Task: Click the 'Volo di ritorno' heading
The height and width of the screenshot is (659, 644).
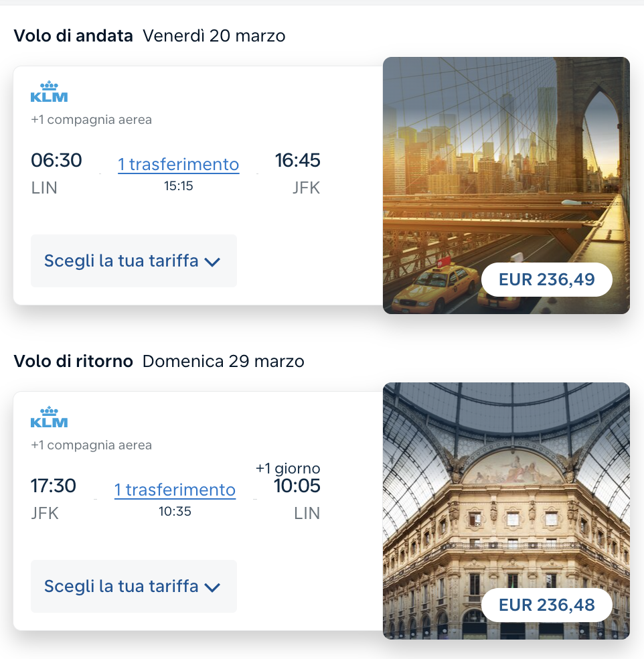Action: pos(74,362)
